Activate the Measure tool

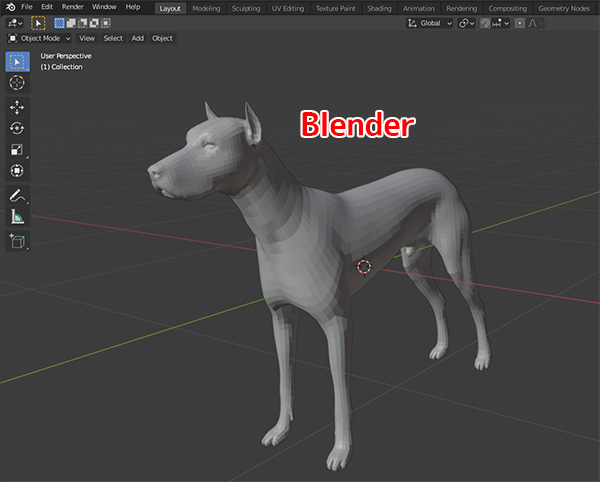tap(17, 216)
